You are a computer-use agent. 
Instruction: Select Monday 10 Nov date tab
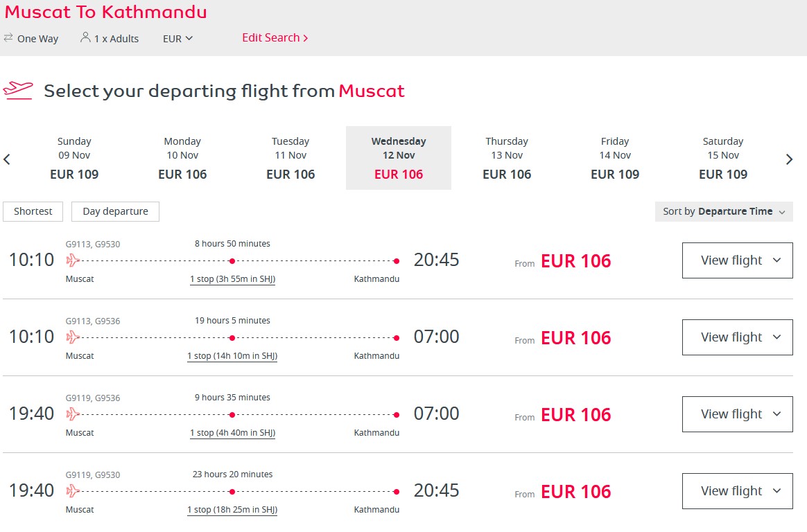pyautogui.click(x=182, y=158)
